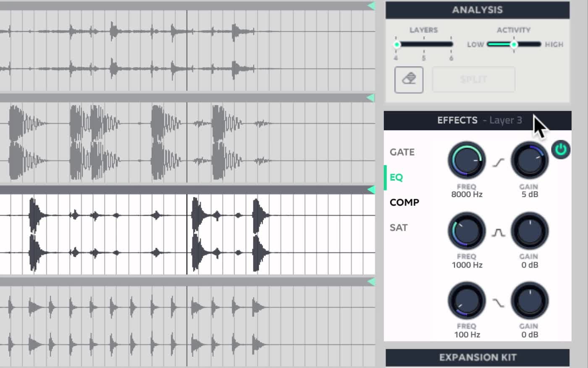The height and width of the screenshot is (368, 588).
Task: Click the 1000 Hz frequency knob
Action: tap(467, 231)
